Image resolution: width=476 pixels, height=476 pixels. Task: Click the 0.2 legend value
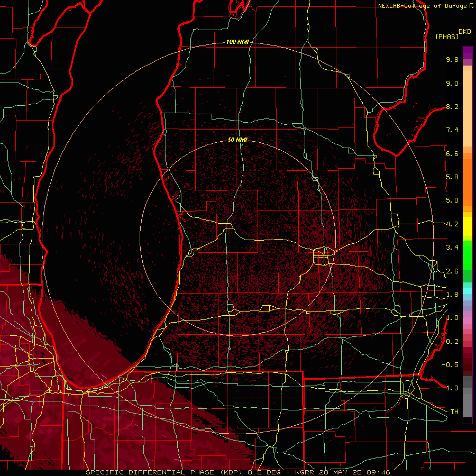click(x=452, y=342)
